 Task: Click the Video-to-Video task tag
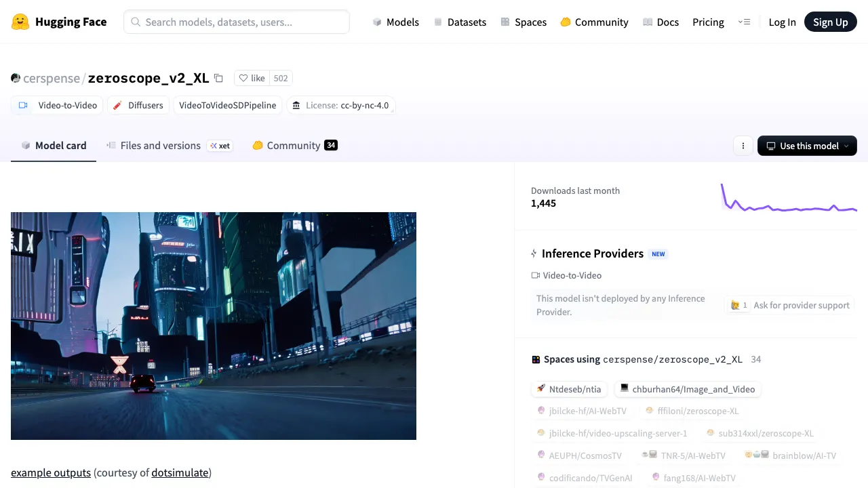[x=57, y=105]
